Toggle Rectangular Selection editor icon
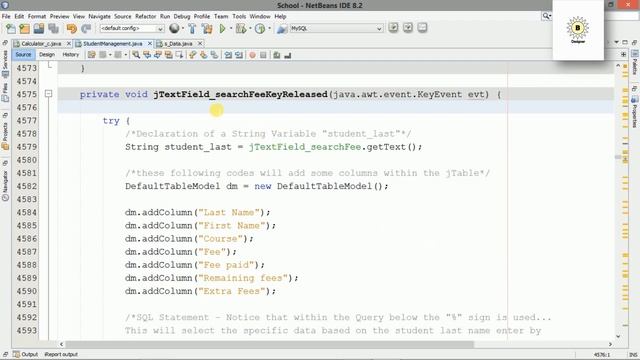Screen dimensions: 640x360 point(179,55)
